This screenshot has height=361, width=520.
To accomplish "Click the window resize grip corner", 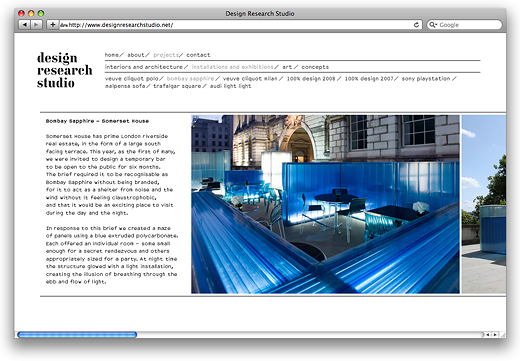I will (503, 335).
